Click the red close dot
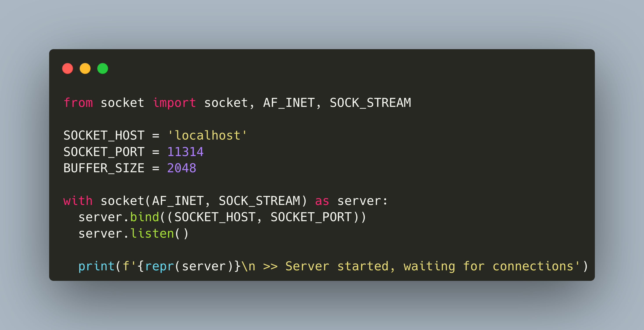This screenshot has width=644, height=330. [68, 68]
